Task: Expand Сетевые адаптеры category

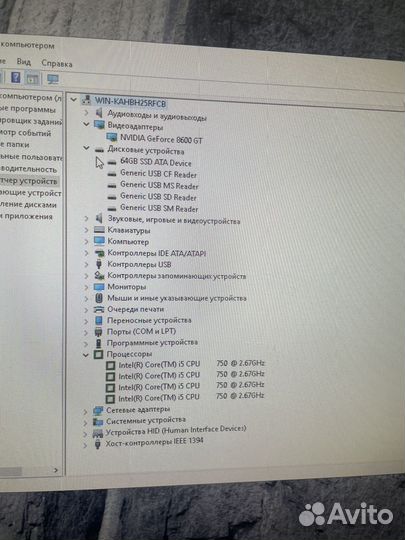Action: click(x=85, y=411)
